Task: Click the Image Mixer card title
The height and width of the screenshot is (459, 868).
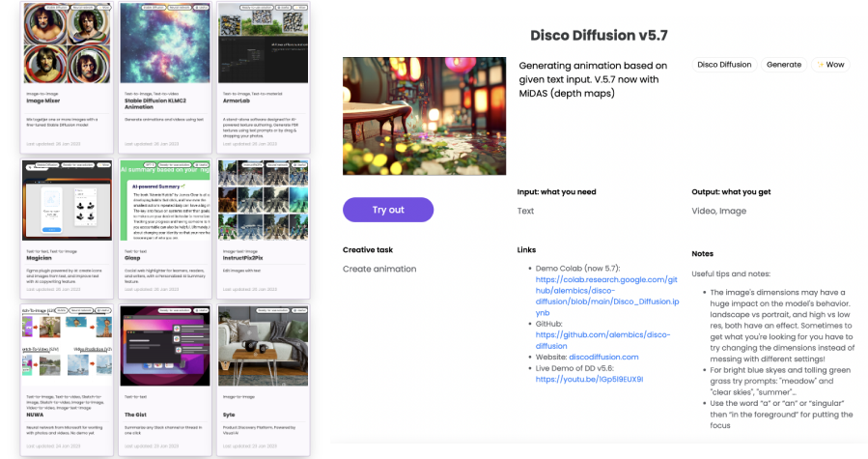Action: 43,100
